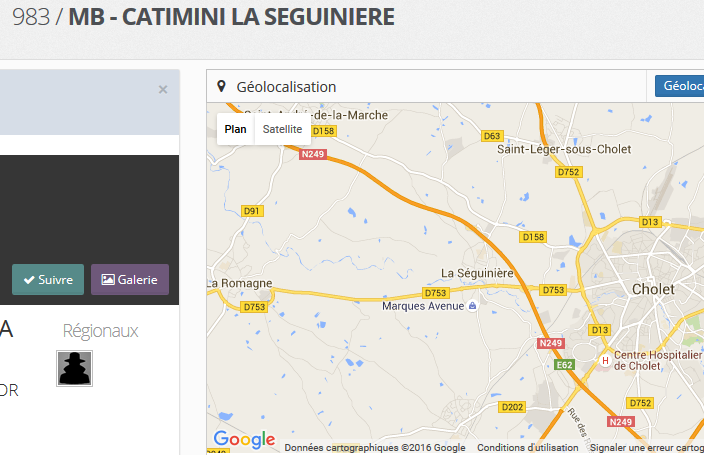Click the D91 road shield
This screenshot has height=455, width=704.
(252, 210)
